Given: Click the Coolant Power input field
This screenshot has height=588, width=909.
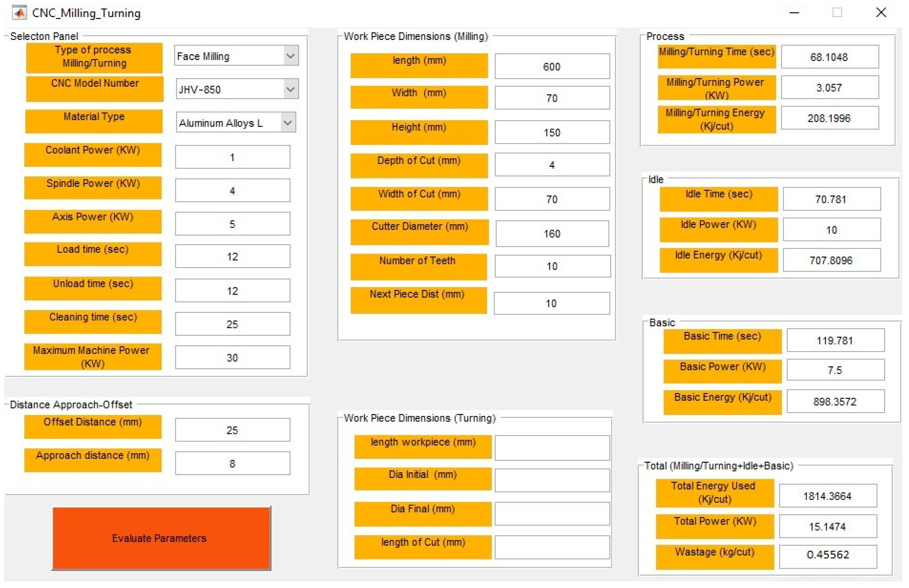Looking at the screenshot, I should coord(232,157).
